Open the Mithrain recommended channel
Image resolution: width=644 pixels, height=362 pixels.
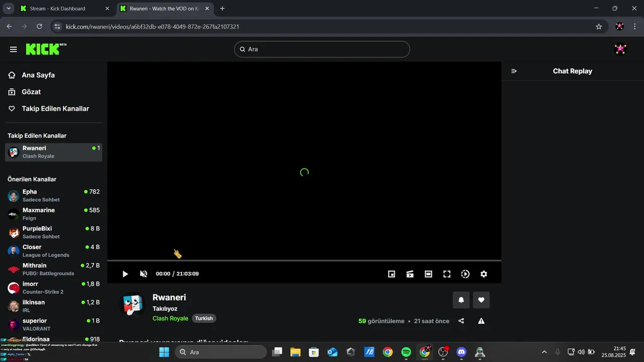click(54, 269)
